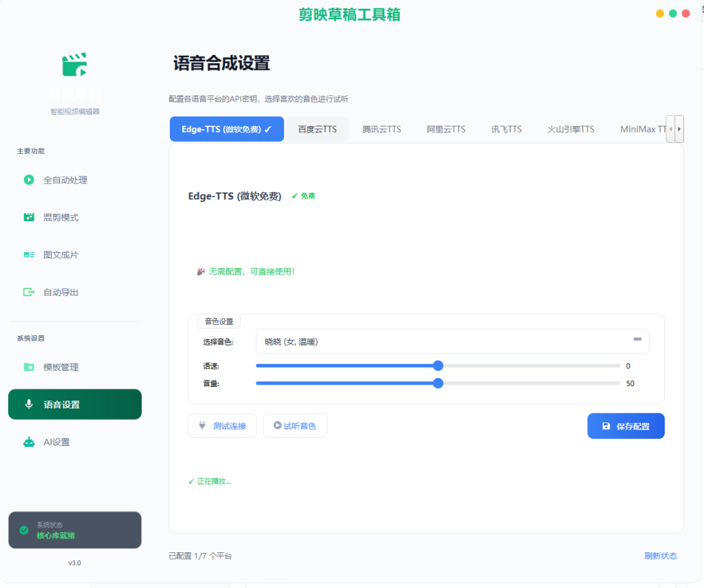Switch to the 讯飞TTS tab
The width and height of the screenshot is (704, 588).
tap(507, 129)
